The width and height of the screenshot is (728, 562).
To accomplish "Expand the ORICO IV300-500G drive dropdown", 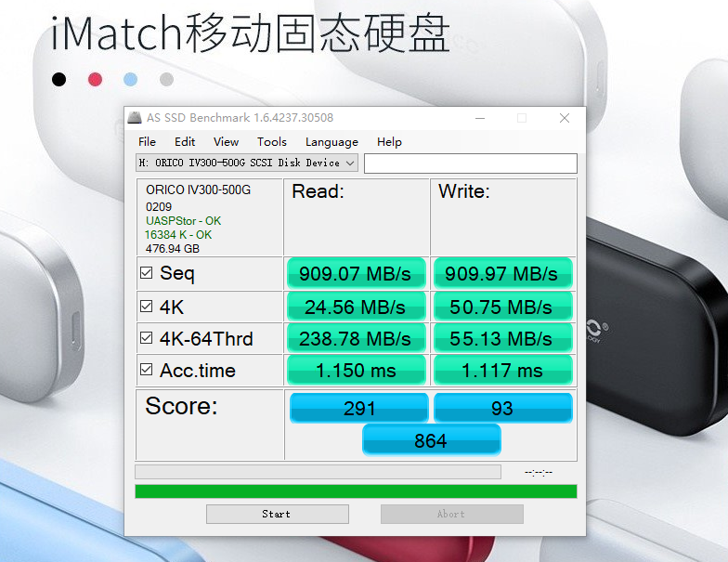I will click(x=247, y=163).
